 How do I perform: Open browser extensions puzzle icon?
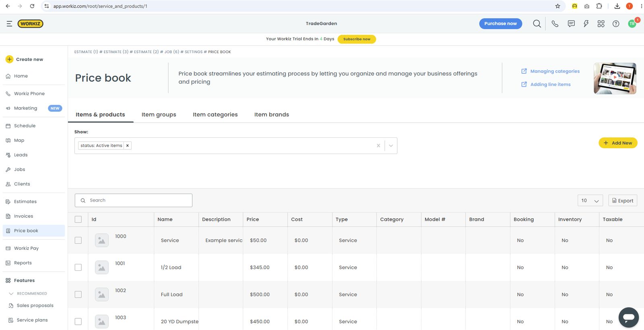(599, 6)
